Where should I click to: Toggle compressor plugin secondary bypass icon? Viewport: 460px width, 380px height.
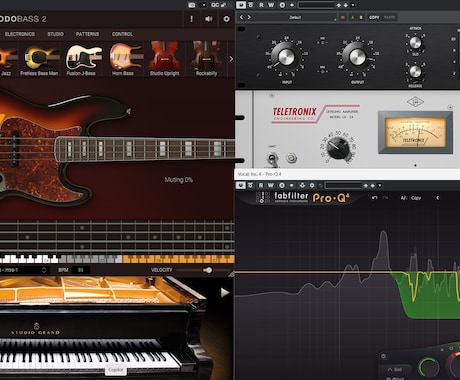(251, 5)
